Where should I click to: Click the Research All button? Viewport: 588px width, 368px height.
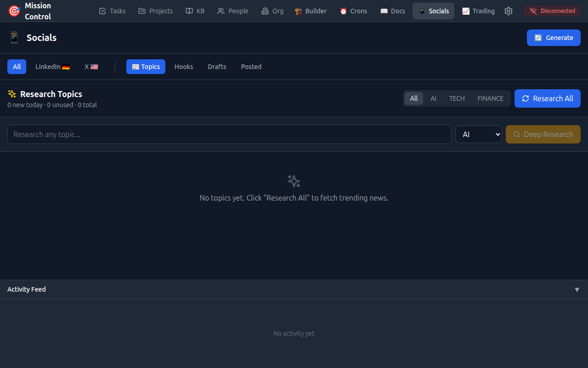(x=547, y=98)
